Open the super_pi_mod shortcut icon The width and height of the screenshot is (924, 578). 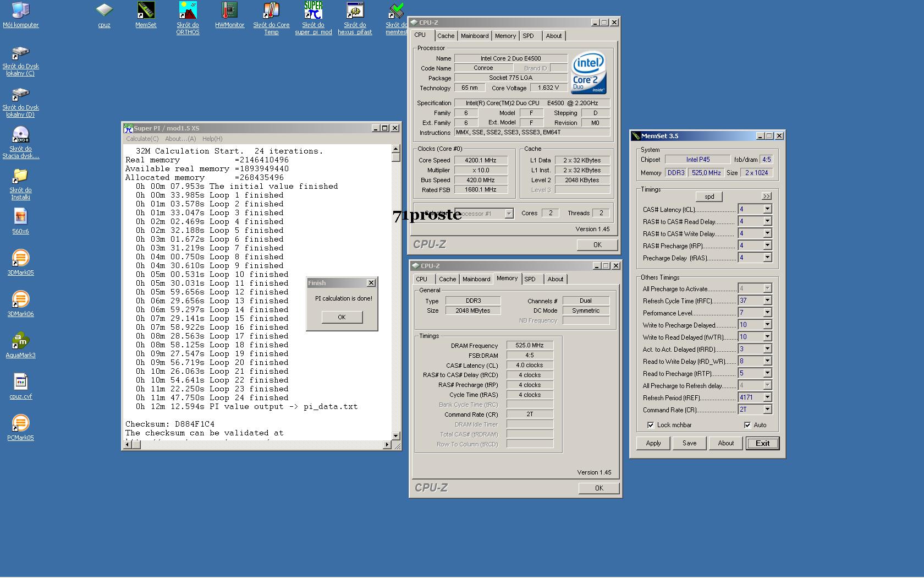pos(313,18)
